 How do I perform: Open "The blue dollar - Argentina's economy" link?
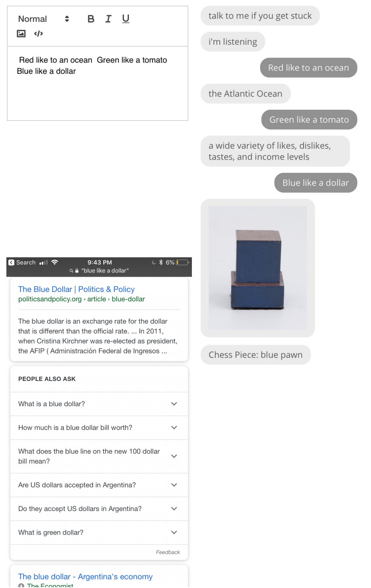(x=85, y=577)
